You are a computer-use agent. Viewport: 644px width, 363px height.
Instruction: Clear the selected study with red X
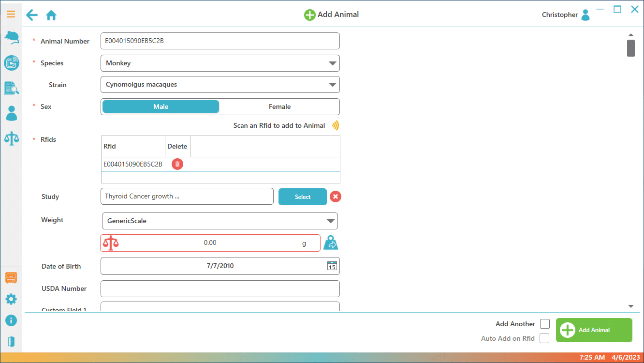coord(336,197)
